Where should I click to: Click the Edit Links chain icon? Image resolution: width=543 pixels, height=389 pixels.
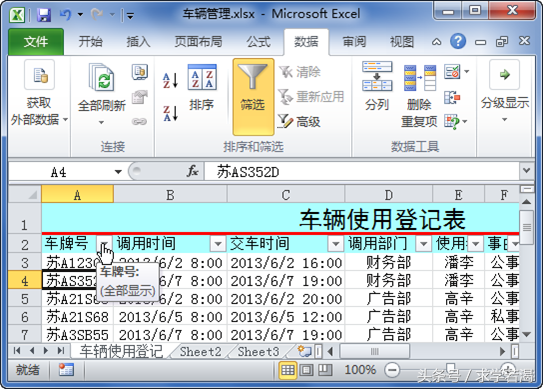[139, 121]
